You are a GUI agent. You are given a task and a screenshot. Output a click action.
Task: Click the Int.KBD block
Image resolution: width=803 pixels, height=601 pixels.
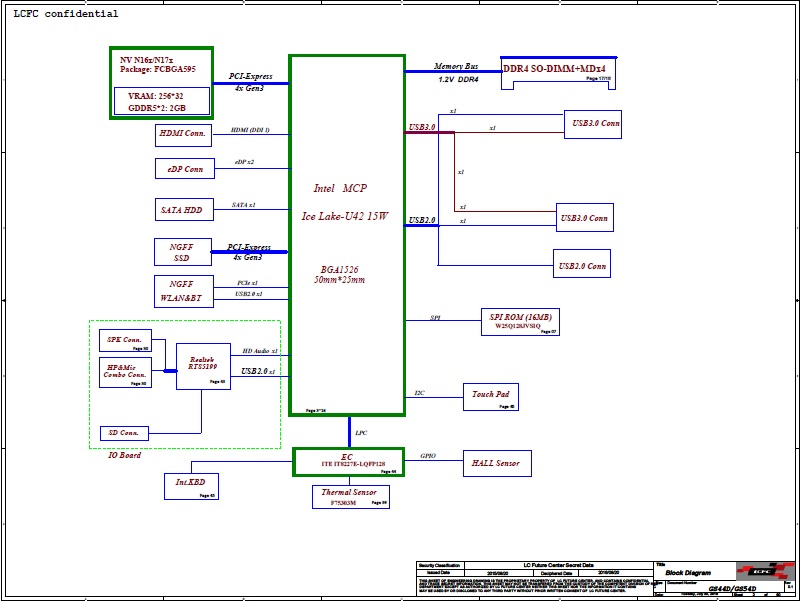192,486
